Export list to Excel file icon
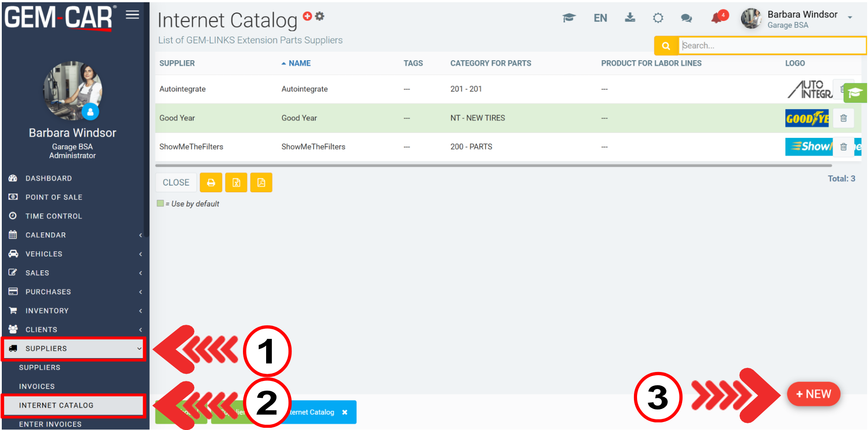 (x=236, y=182)
